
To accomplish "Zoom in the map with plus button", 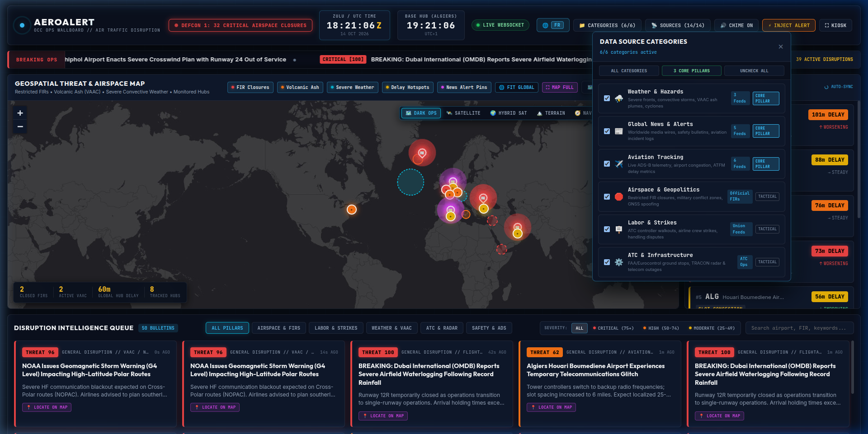I will 20,113.
